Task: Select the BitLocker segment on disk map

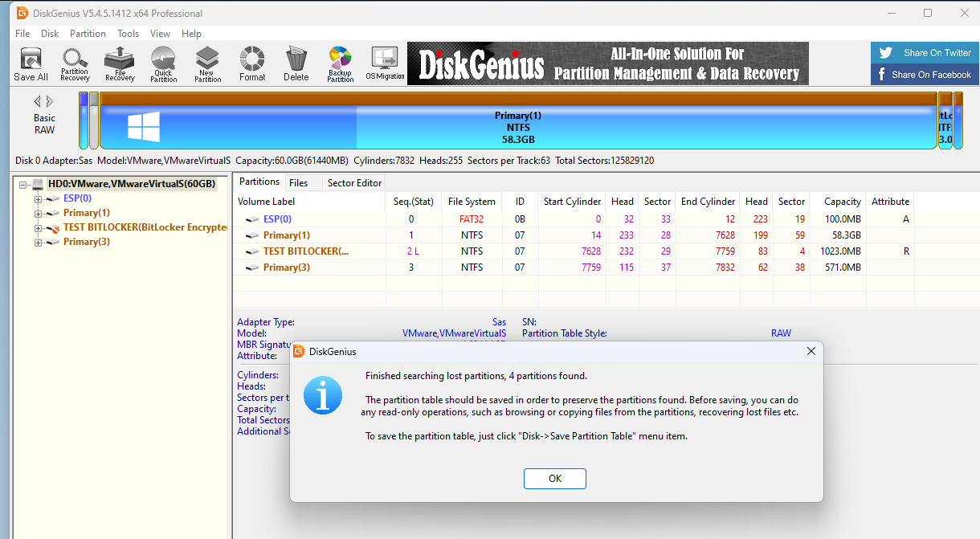Action: (x=945, y=120)
